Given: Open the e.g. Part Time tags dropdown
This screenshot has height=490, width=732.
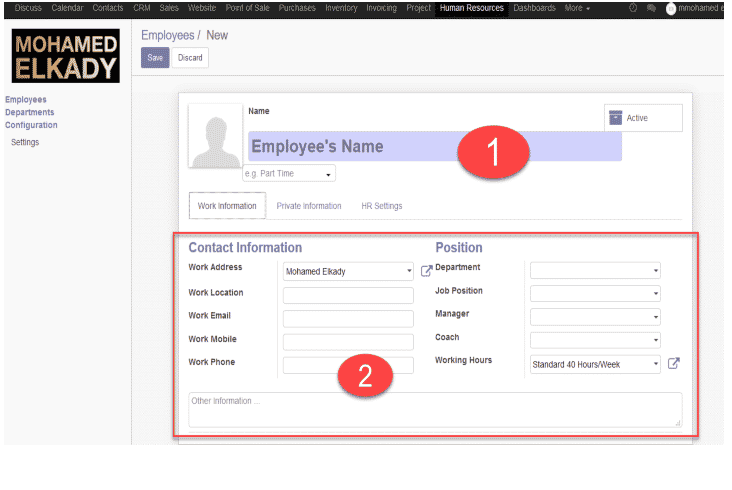Looking at the screenshot, I should 289,174.
